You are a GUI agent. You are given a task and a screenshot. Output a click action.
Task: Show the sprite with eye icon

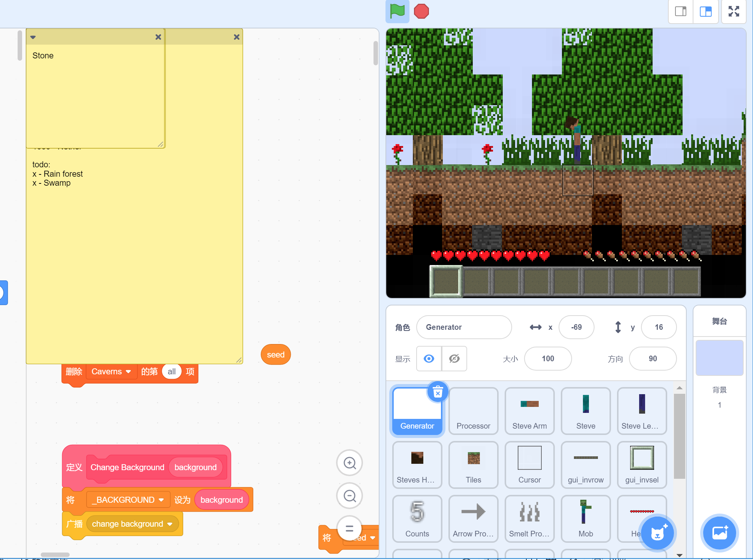click(x=429, y=359)
